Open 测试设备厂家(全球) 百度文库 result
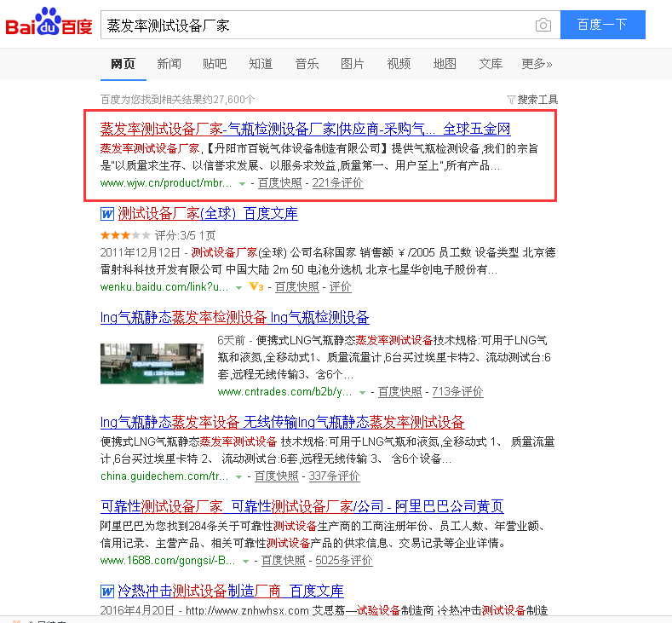Viewport: 672px width, 623px height. (x=208, y=214)
